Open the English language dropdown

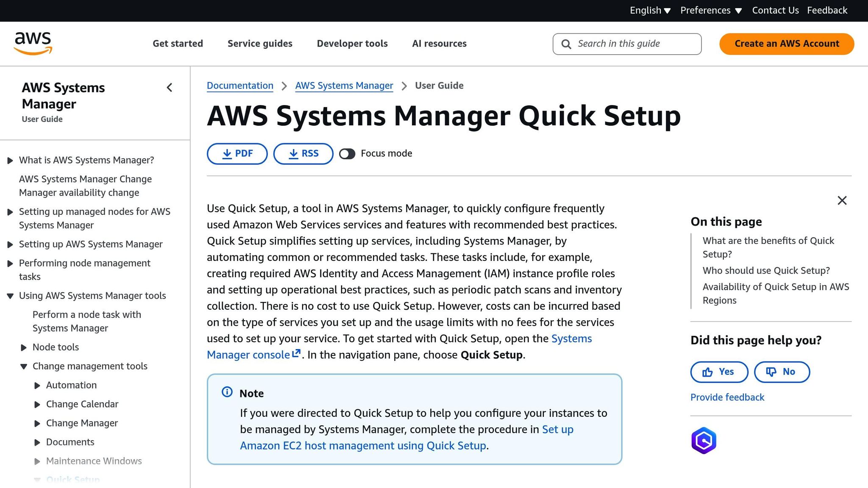tap(650, 11)
